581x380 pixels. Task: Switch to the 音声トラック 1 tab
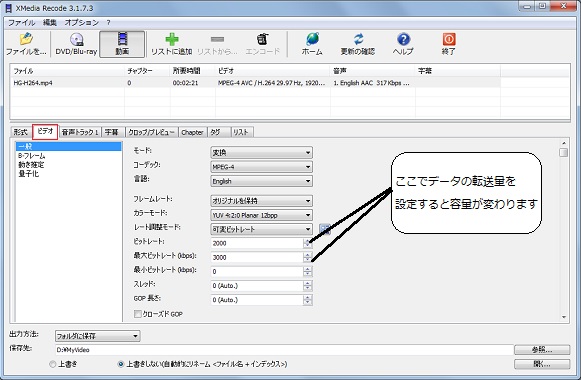pos(80,132)
